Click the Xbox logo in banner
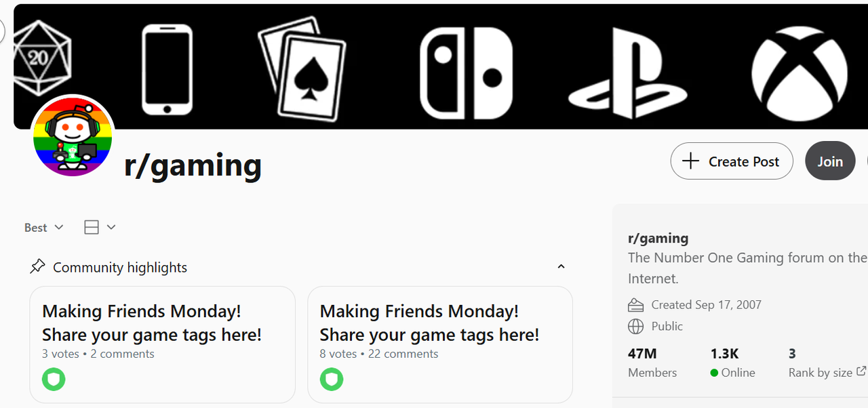 799,73
